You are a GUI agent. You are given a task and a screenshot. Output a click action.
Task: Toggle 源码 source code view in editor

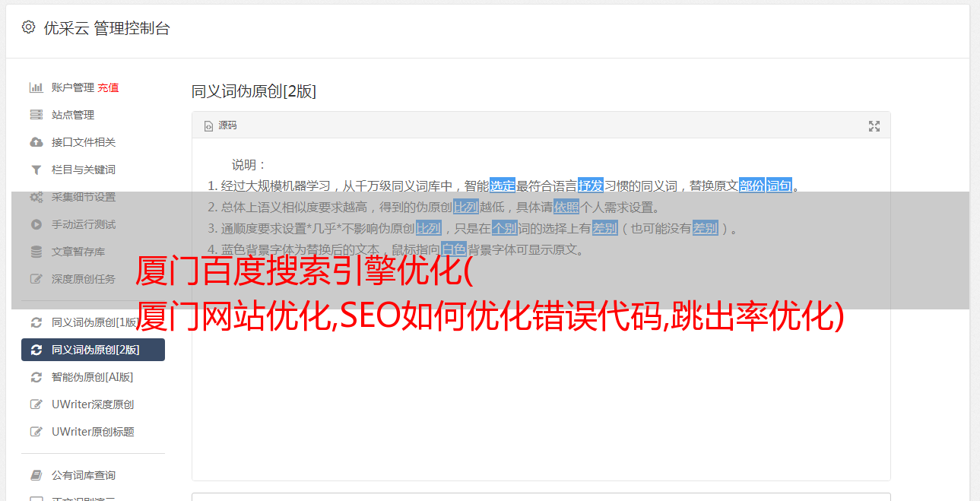[220, 125]
